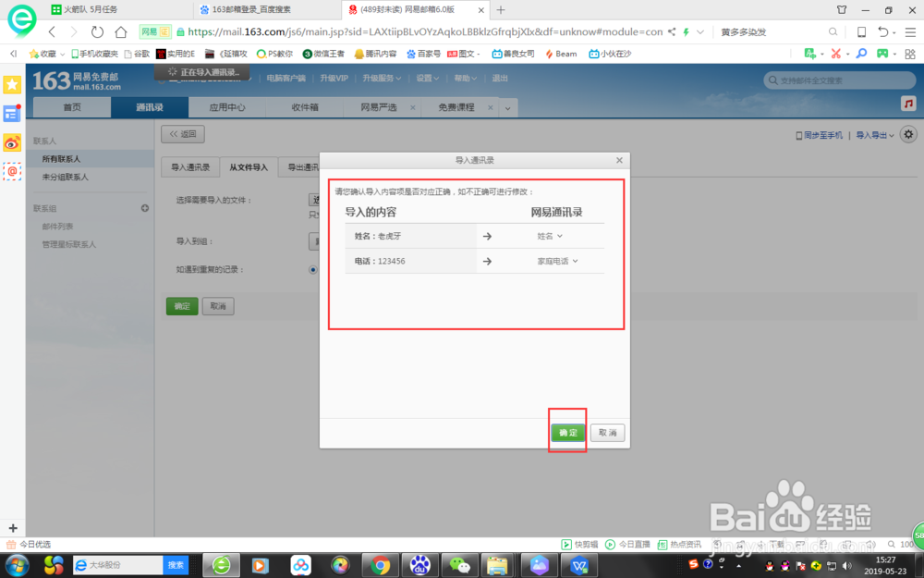
Task: Confirm import with the green 确定 button
Action: point(566,432)
